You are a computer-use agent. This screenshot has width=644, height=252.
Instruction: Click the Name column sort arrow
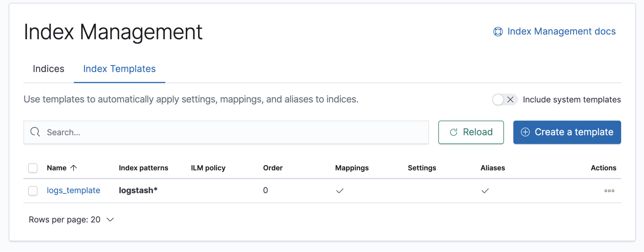tap(74, 168)
